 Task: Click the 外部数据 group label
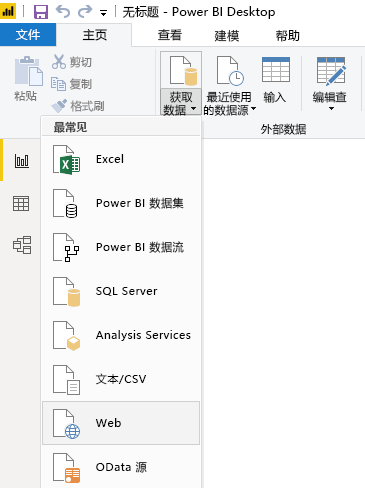tap(283, 129)
